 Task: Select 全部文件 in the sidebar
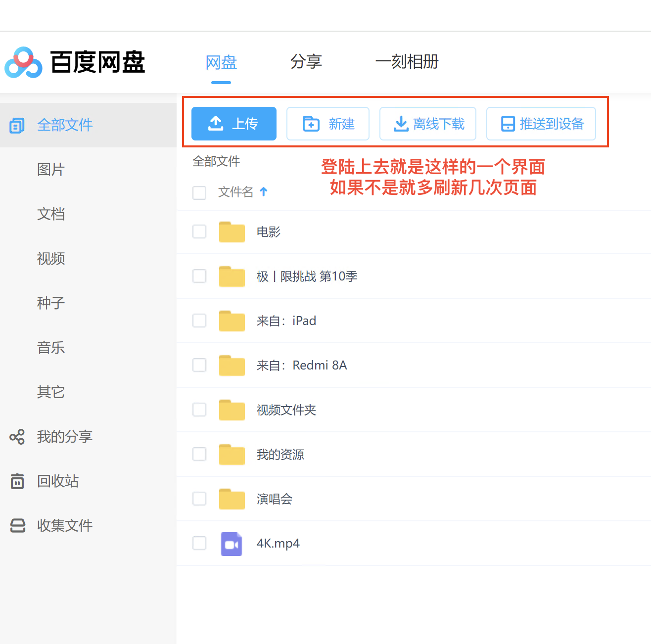coord(88,125)
